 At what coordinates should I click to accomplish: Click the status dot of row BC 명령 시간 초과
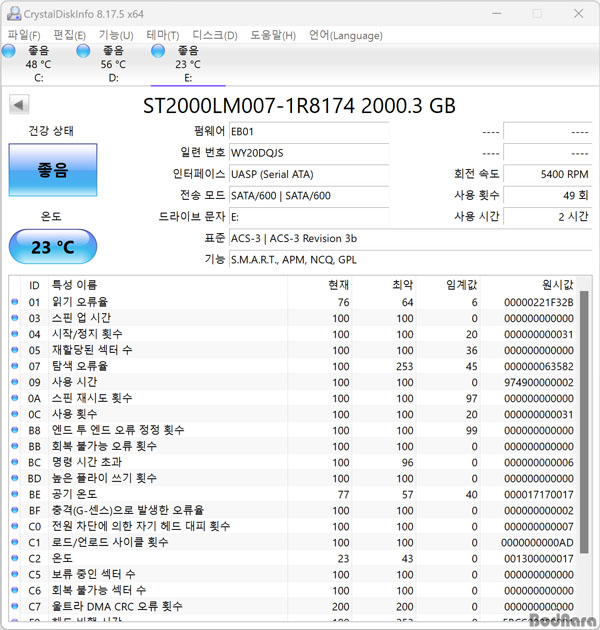click(15, 462)
